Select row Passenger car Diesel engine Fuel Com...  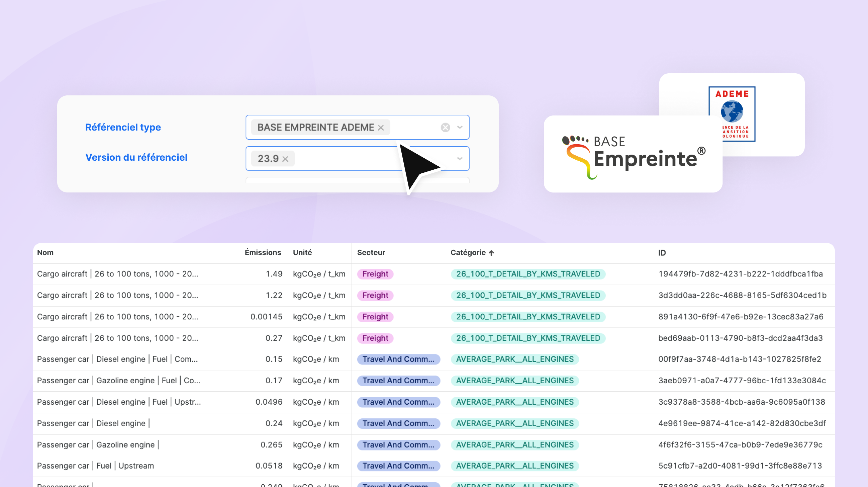click(433, 359)
